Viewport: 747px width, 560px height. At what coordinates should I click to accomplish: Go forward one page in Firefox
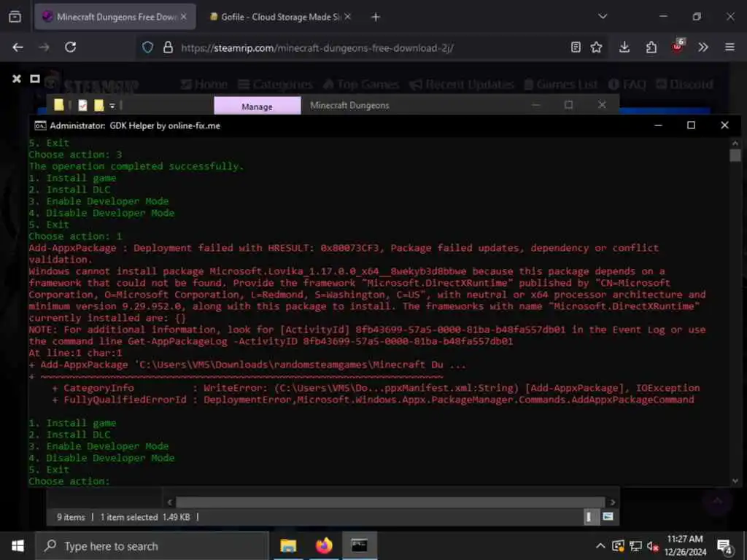[44, 47]
